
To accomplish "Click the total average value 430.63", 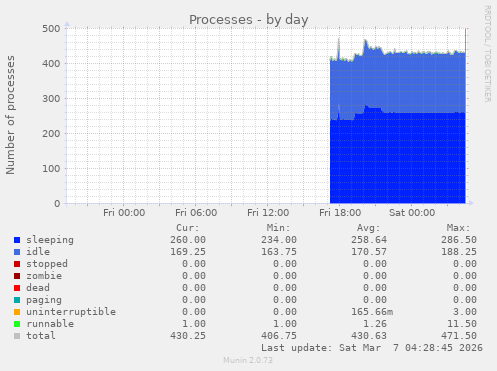I will click(x=369, y=336).
